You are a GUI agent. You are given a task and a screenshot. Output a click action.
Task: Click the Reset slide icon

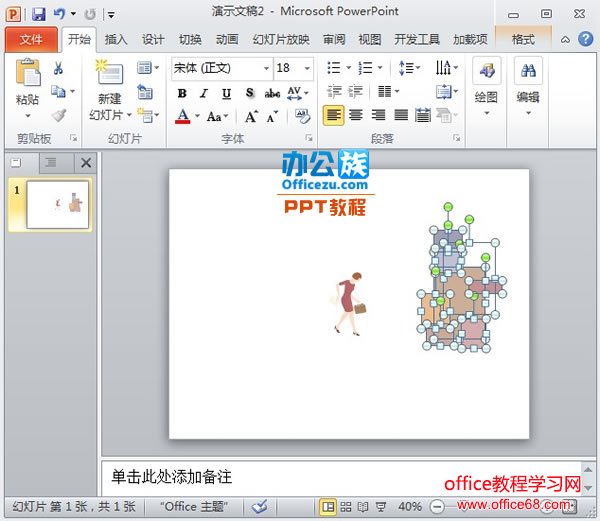coord(145,92)
